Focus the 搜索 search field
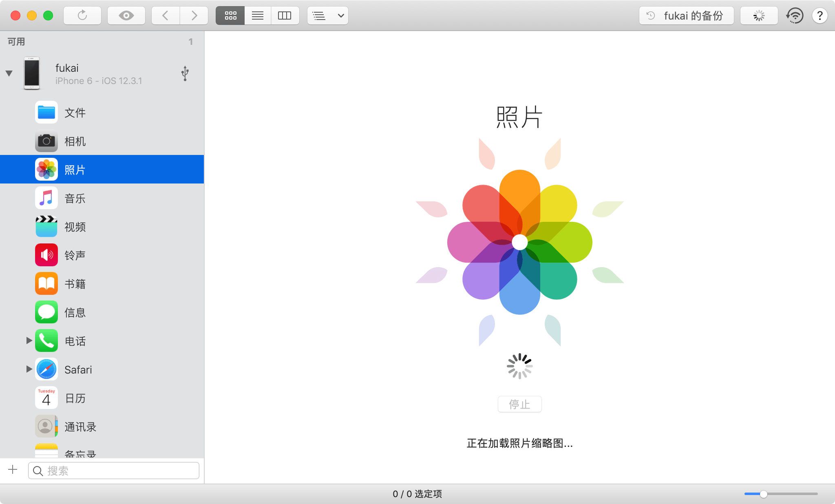This screenshot has width=835, height=504. point(114,471)
